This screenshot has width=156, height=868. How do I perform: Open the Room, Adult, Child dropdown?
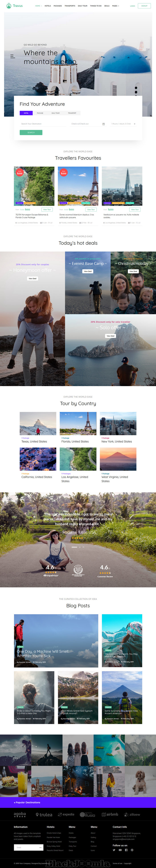123,124
